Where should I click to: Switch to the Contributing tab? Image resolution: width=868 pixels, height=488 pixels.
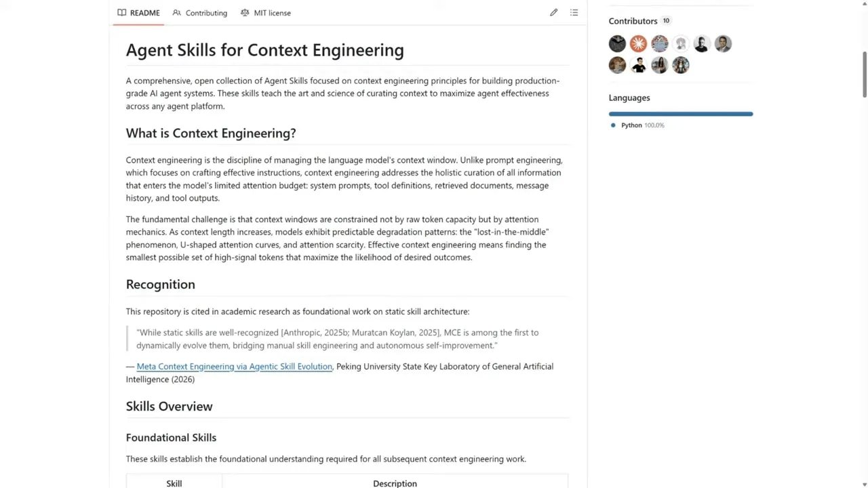(205, 12)
